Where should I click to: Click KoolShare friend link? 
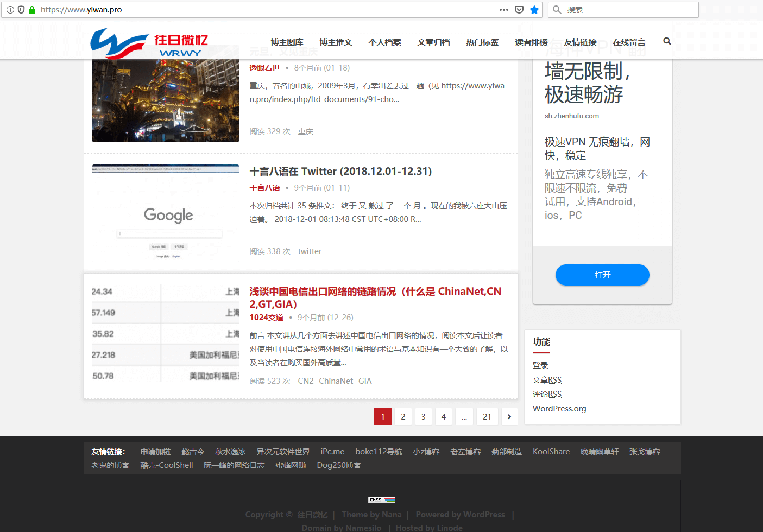551,452
